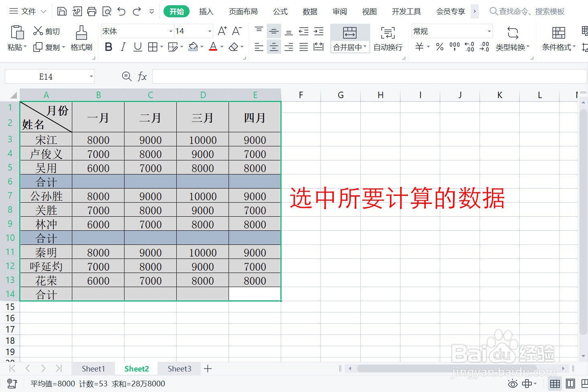
Task: Increase decimal places icon
Action: click(470, 47)
